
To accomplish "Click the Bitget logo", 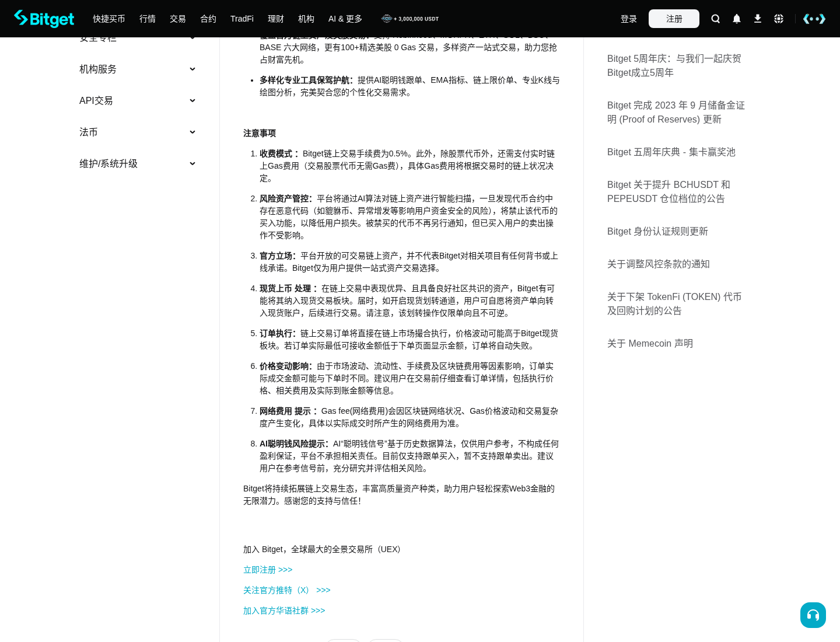I will (44, 19).
